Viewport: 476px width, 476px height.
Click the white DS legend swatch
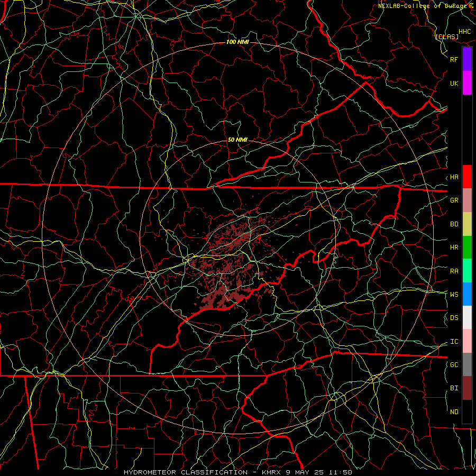coord(467,317)
